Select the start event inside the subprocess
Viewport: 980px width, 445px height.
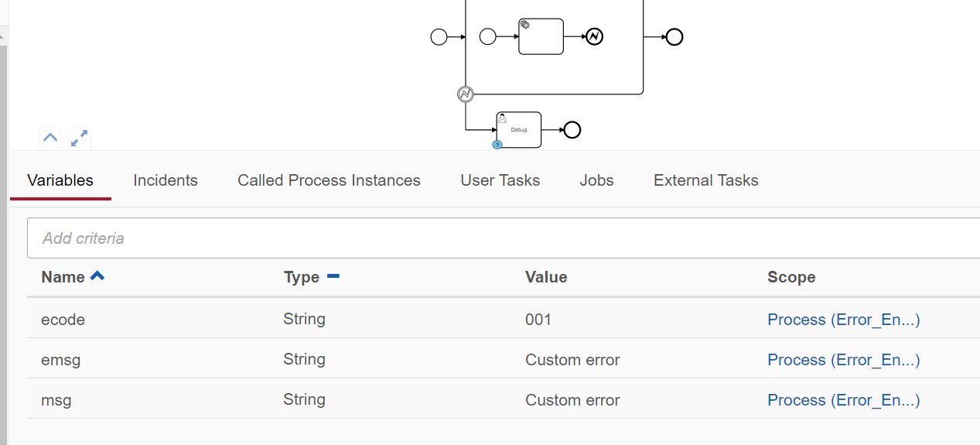coord(487,36)
